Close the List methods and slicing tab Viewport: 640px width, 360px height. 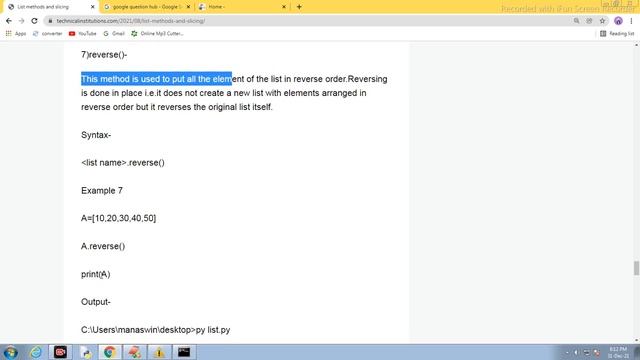coord(93,7)
